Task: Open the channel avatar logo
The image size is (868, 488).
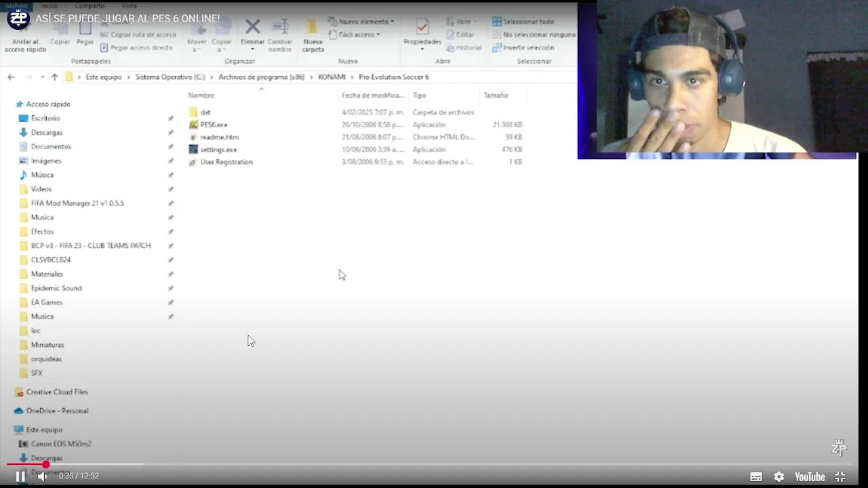Action: (x=18, y=18)
